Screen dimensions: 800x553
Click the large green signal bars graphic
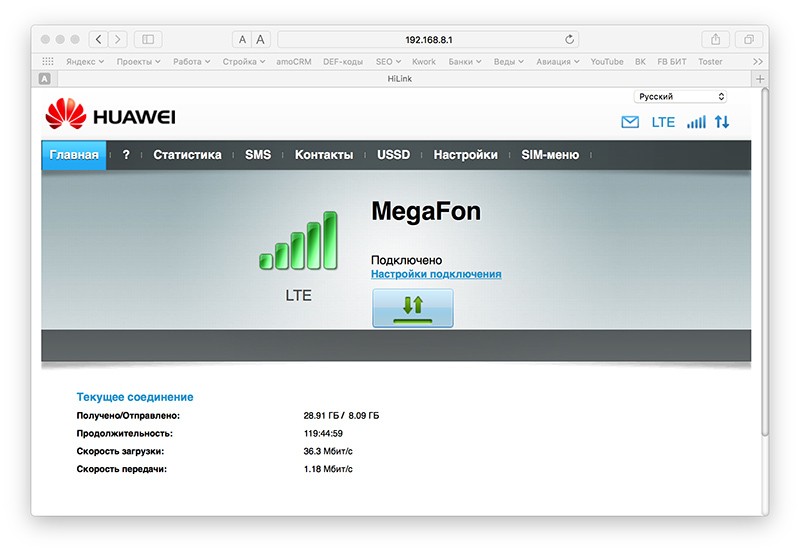point(298,240)
